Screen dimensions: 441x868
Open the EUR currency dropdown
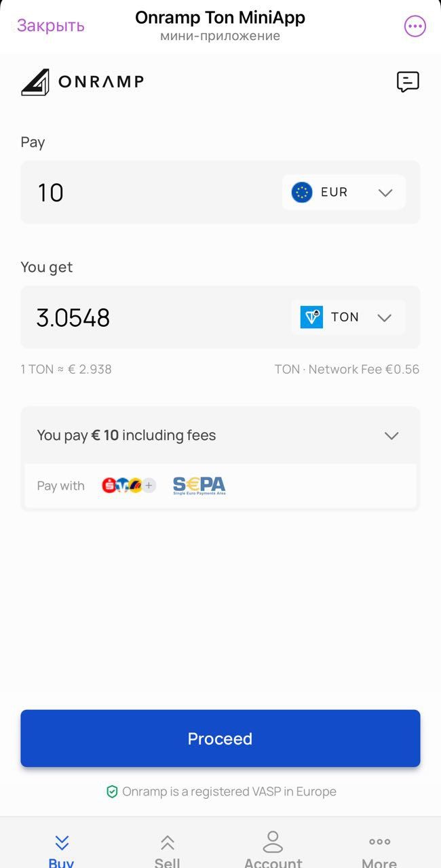[x=385, y=192]
